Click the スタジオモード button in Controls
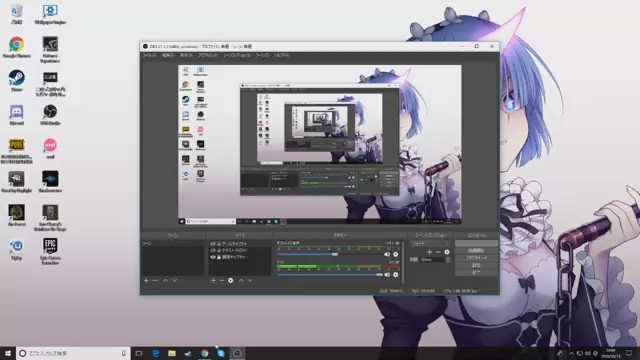The width and height of the screenshot is (640, 360). click(476, 258)
